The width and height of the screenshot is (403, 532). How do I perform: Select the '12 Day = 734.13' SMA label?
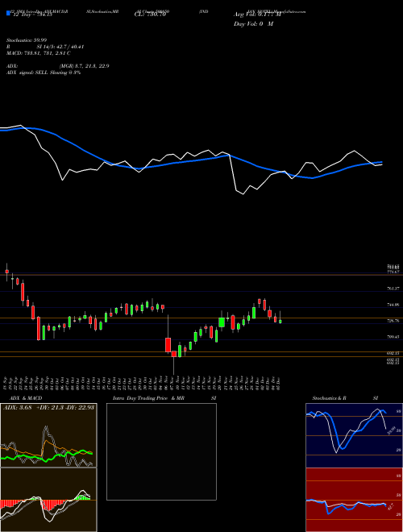coord(31,15)
